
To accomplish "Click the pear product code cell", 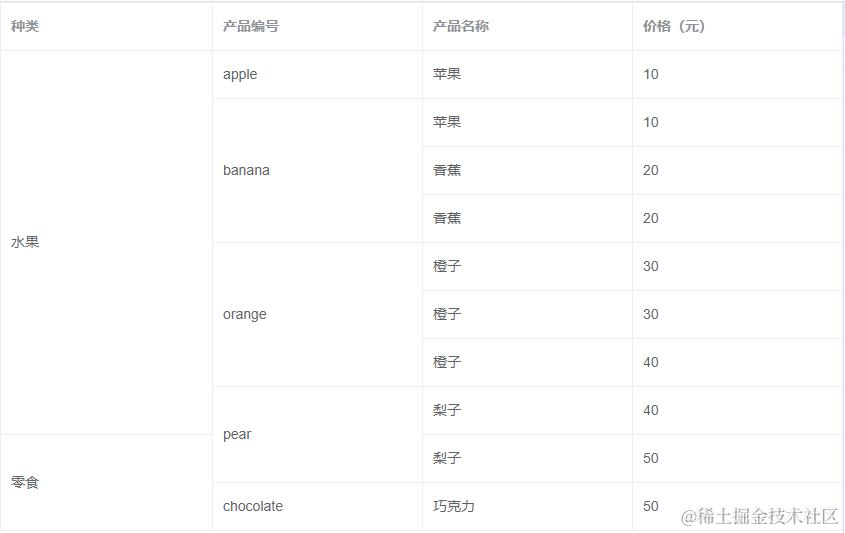I will pyautogui.click(x=237, y=434).
